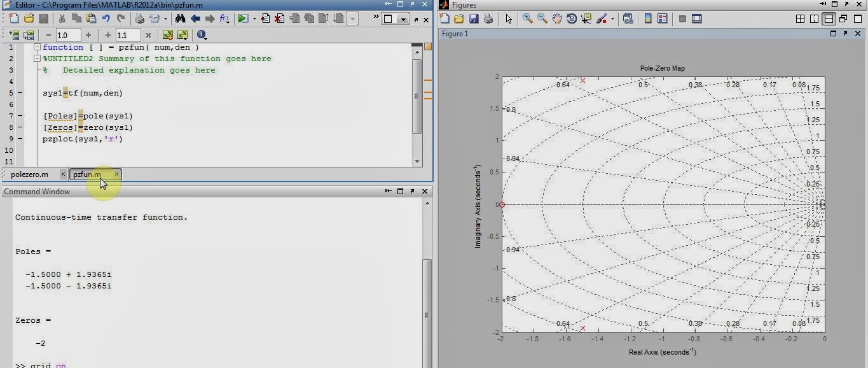
Task: Toggle the Insert Legend button
Action: tap(662, 19)
